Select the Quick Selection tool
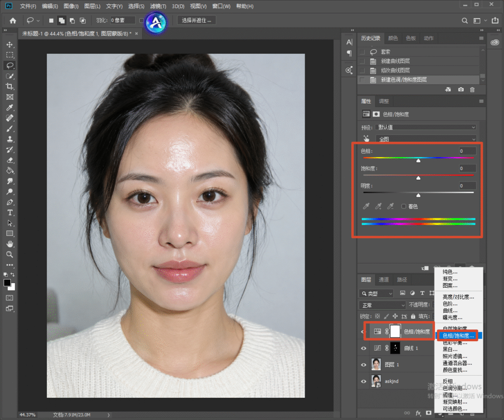Image resolution: width=504 pixels, height=420 pixels. pos(10,76)
